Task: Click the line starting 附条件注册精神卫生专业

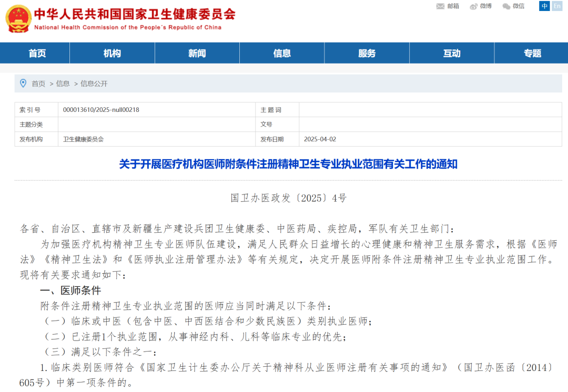Action: point(186,306)
